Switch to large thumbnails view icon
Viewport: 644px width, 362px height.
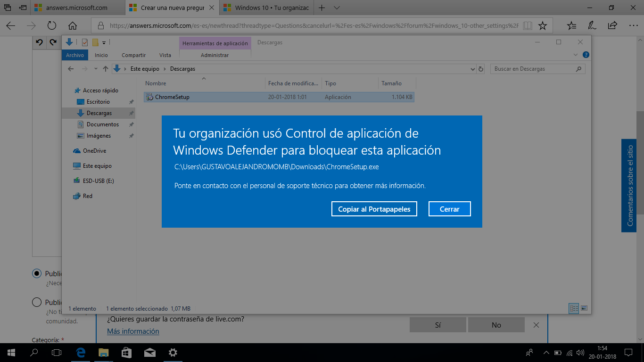click(584, 308)
